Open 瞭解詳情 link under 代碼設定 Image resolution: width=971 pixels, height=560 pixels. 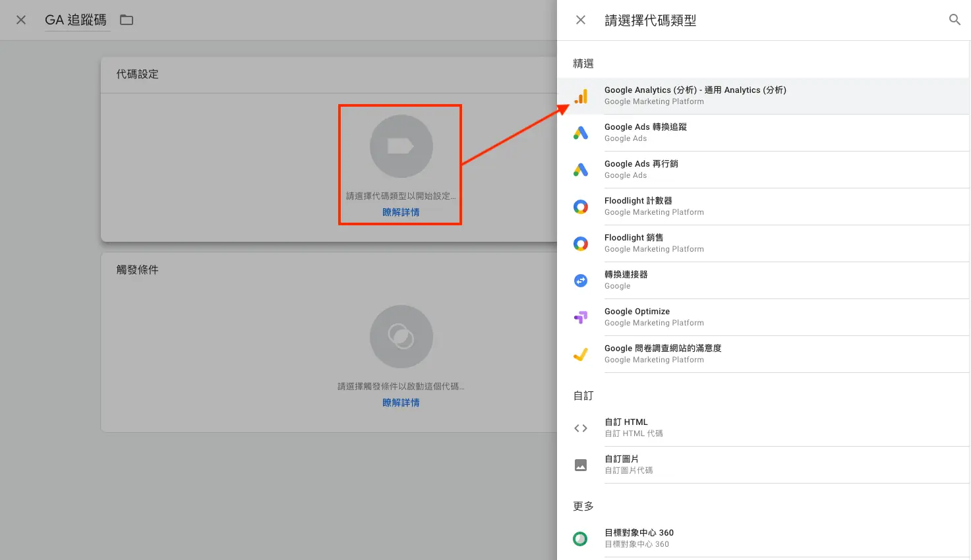[401, 212]
